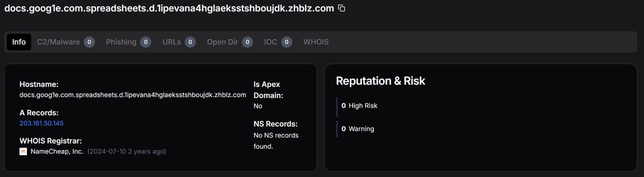
Task: Select the High Risk count row
Action: tap(359, 106)
